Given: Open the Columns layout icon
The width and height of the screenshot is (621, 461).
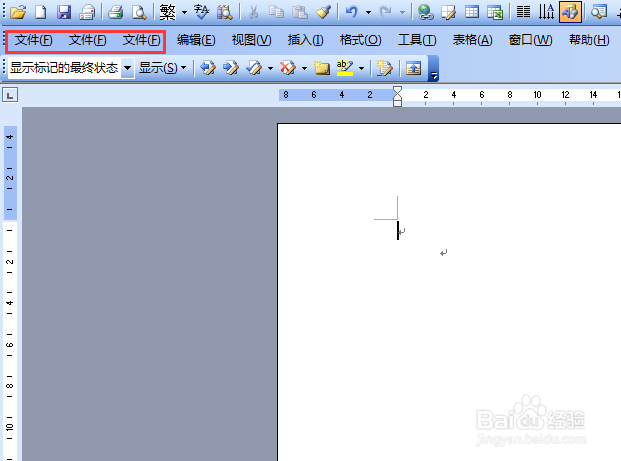Looking at the screenshot, I should (x=524, y=12).
